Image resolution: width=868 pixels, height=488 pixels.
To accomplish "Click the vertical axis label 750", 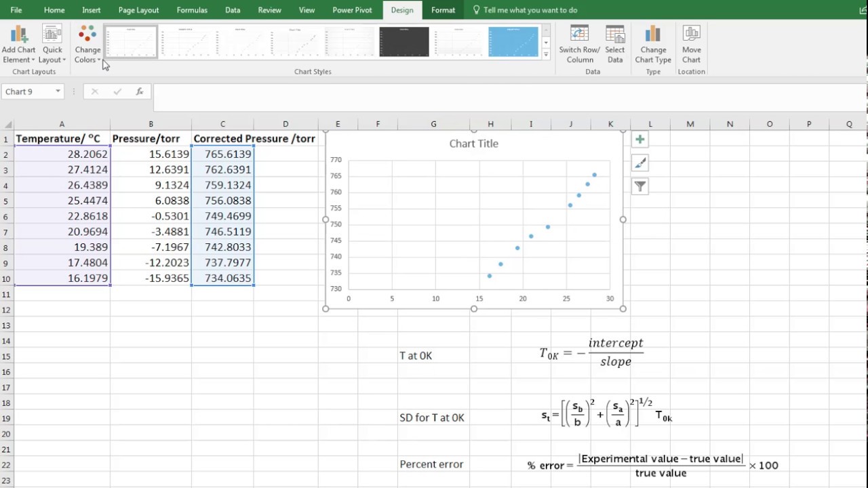I will (x=336, y=224).
